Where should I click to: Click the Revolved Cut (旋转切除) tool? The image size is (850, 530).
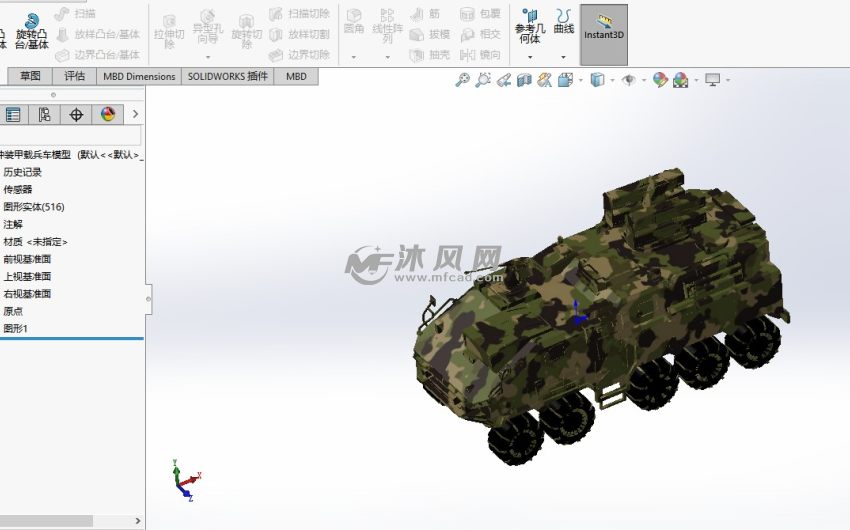point(247,32)
